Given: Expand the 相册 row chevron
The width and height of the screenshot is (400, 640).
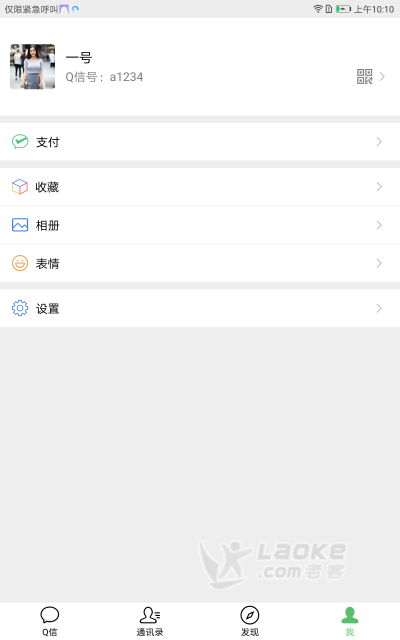Looking at the screenshot, I should click(379, 225).
